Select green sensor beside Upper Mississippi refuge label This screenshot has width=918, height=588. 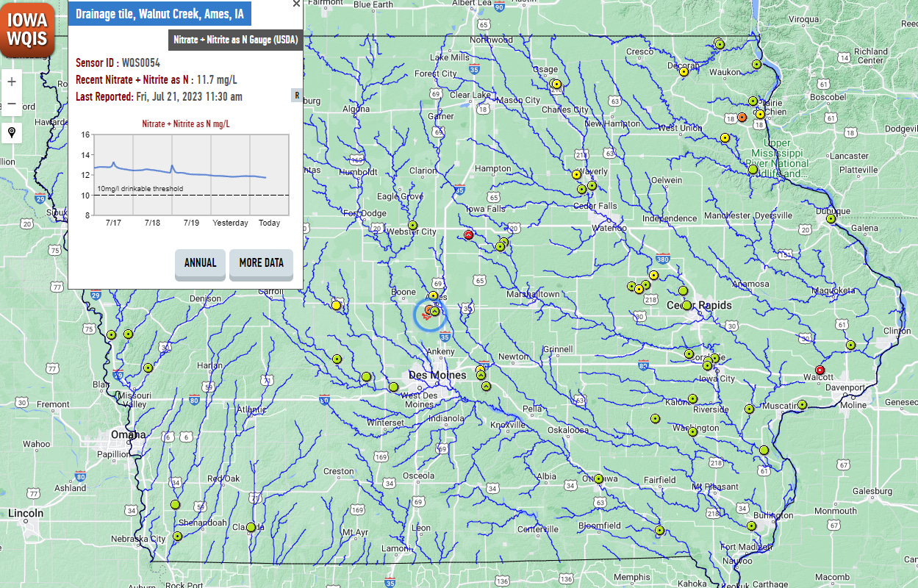coord(753,170)
